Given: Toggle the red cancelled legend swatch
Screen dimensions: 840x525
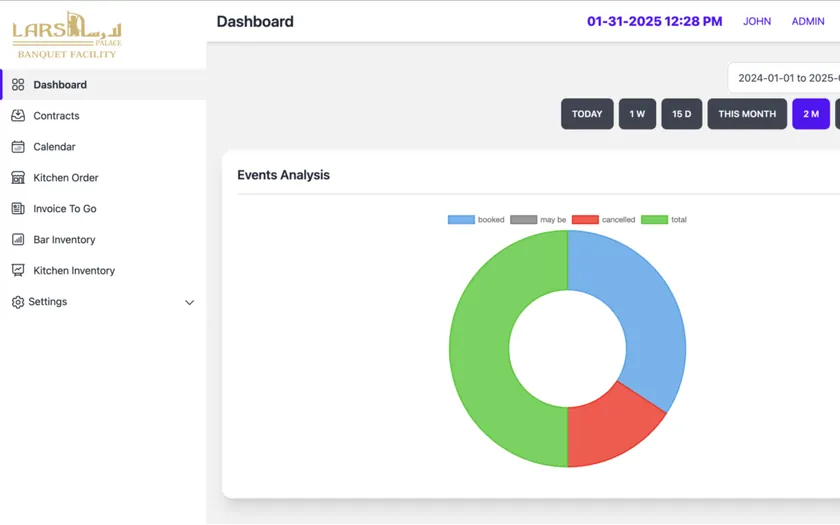Looking at the screenshot, I should click(585, 220).
